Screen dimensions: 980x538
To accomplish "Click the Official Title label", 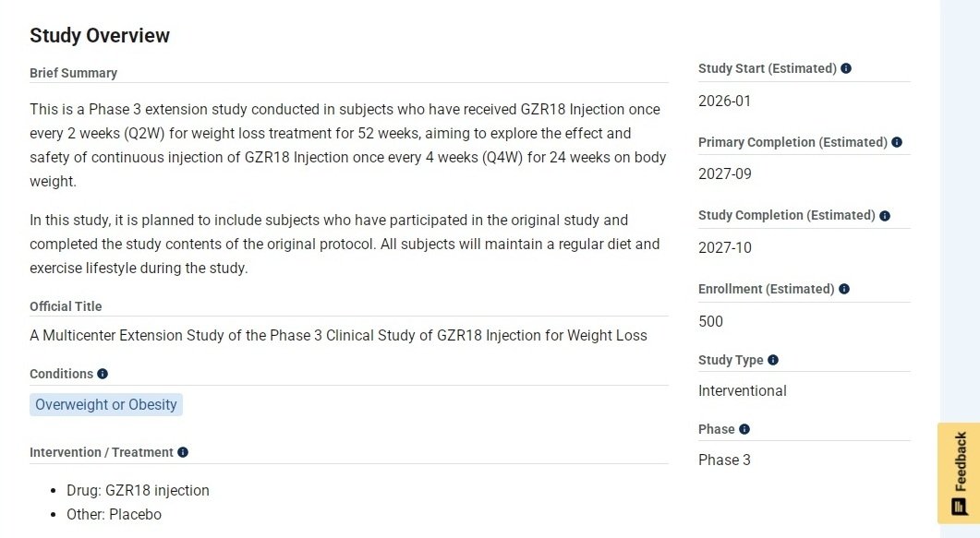I will point(66,306).
